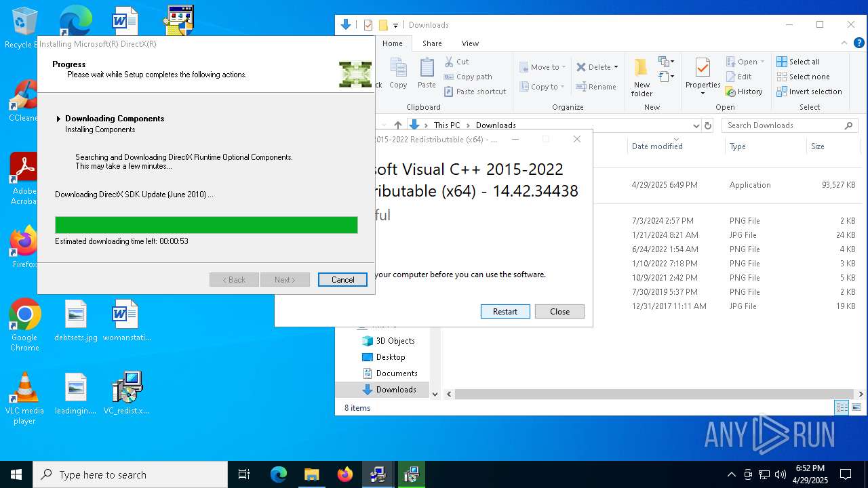Screen dimensions: 868x488
Task: Open the Home ribbon tab
Action: click(x=393, y=43)
